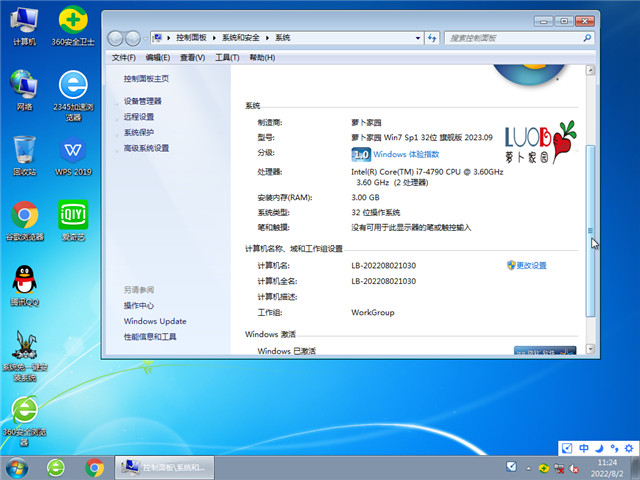The image size is (640, 480).
Task: Launch Chrome from the taskbar
Action: (x=94, y=468)
